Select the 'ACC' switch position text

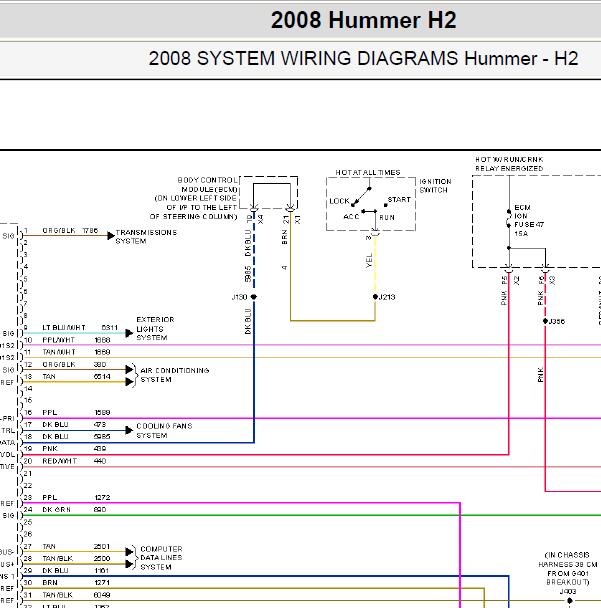point(351,216)
